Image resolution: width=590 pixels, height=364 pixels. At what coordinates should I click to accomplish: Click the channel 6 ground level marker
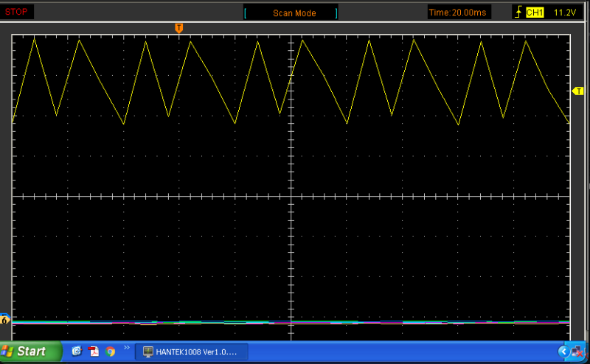coord(5,320)
